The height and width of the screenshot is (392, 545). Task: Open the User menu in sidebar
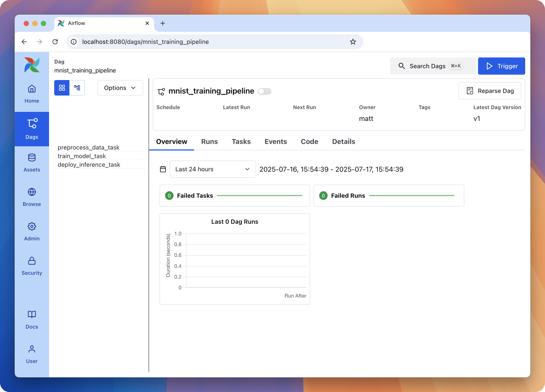[x=32, y=355]
